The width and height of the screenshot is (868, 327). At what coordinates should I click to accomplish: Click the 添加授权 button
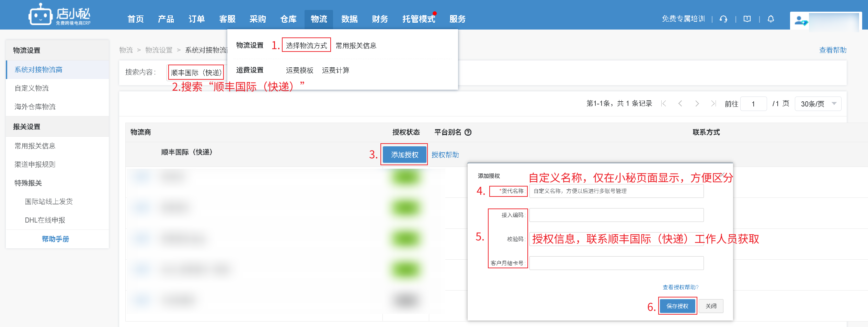click(404, 155)
